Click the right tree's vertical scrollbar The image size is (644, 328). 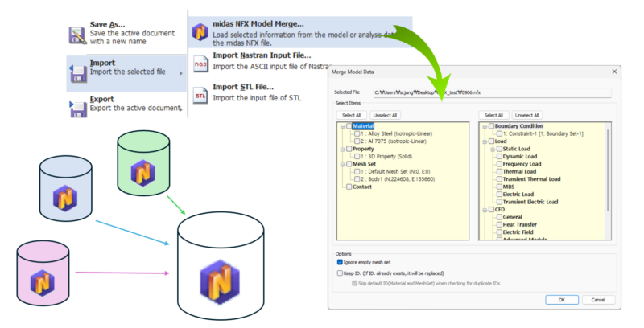coord(608,170)
